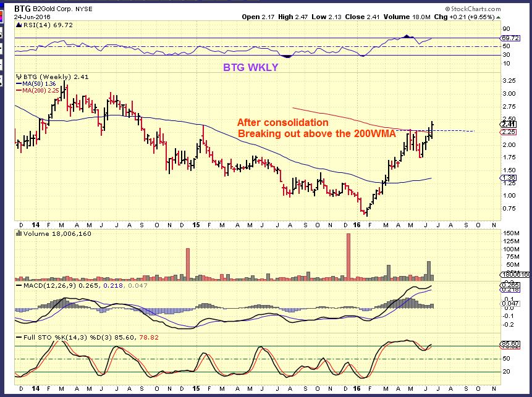Select the BTG ticker symbol in the header
Image resolution: width=532 pixels, height=397 pixels.
(22, 9)
